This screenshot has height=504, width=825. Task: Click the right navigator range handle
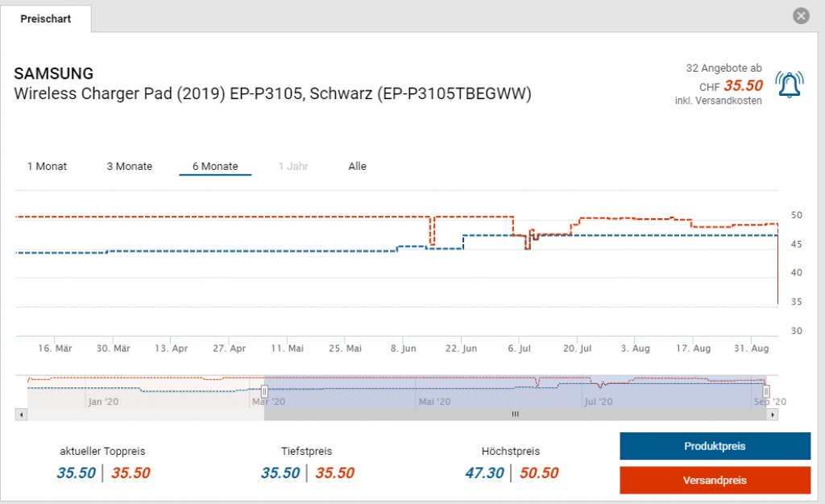point(766,391)
